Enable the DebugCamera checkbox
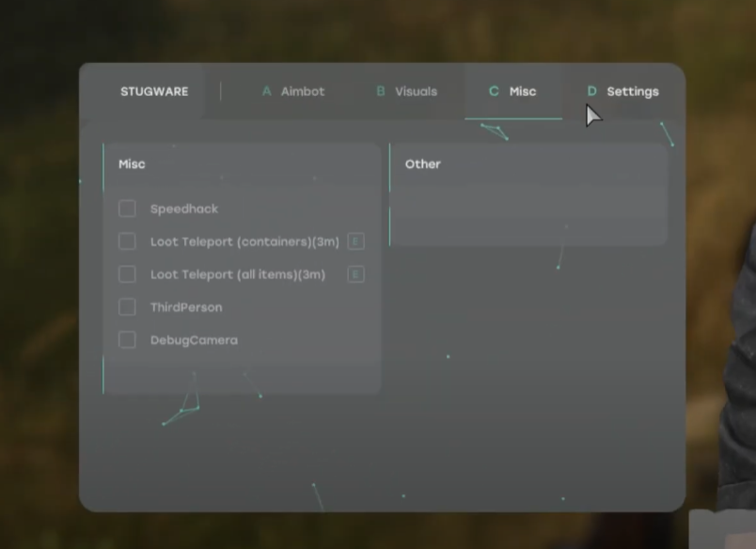The height and width of the screenshot is (549, 756). click(127, 339)
